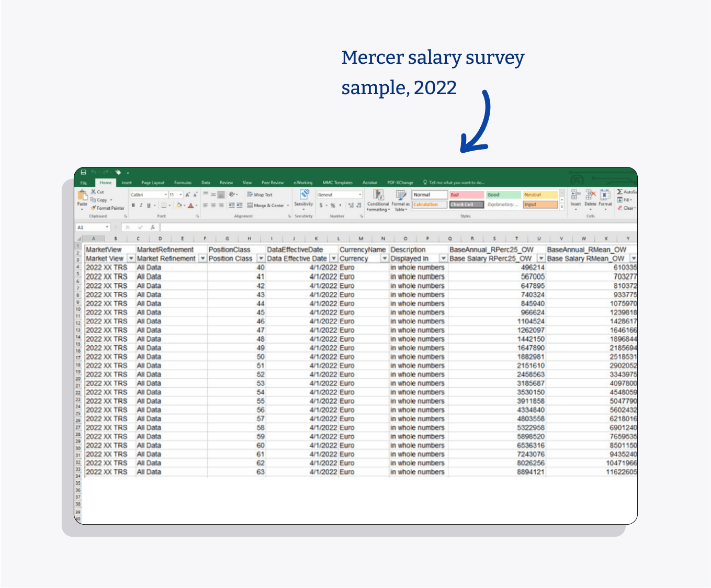This screenshot has width=711, height=588.
Task: Click the Clear eraser icon
Action: 620,208
